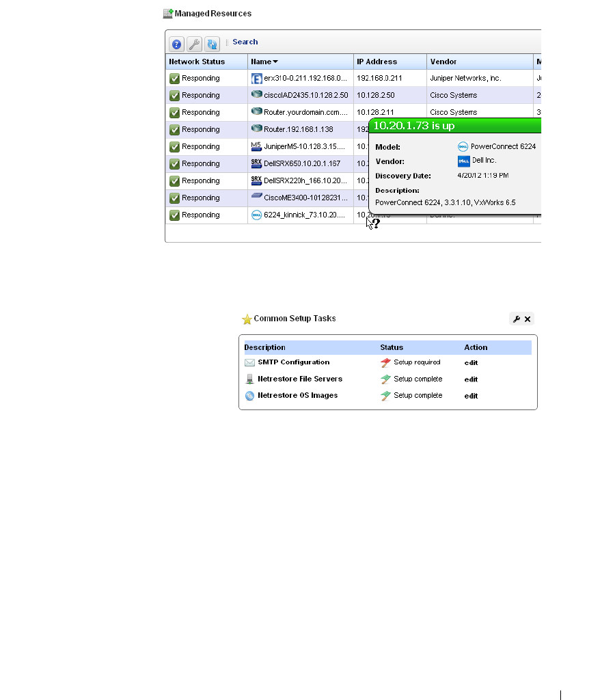Click the Netrestore OS Images disc icon
The height and width of the screenshot is (700, 615).
click(250, 396)
